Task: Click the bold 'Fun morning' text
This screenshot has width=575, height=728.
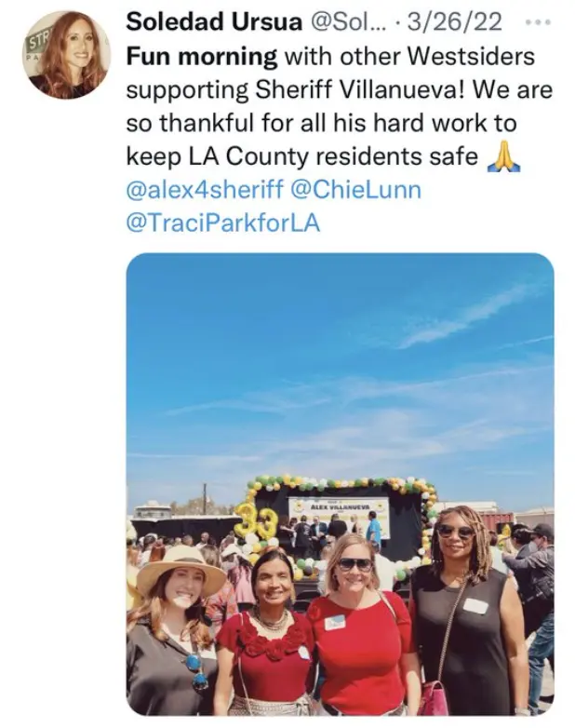Action: click(202, 57)
